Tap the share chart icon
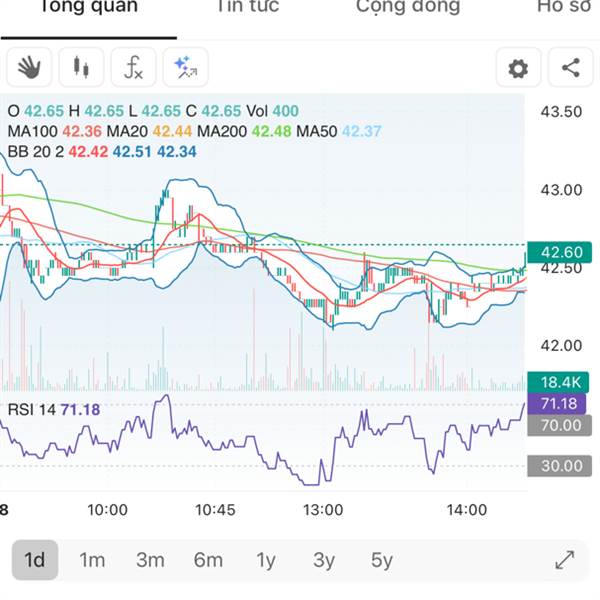Viewport: 600px width, 600px height. coord(571,68)
